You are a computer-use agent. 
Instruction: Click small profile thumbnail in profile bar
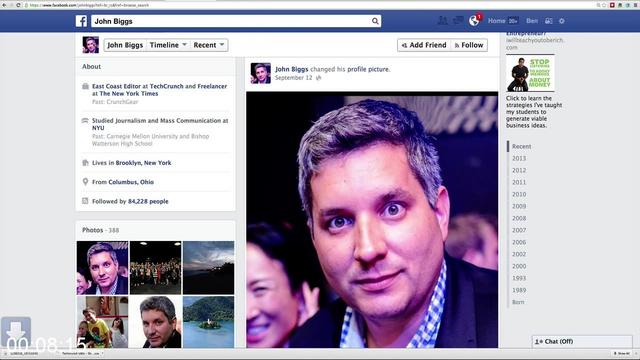coord(91,45)
